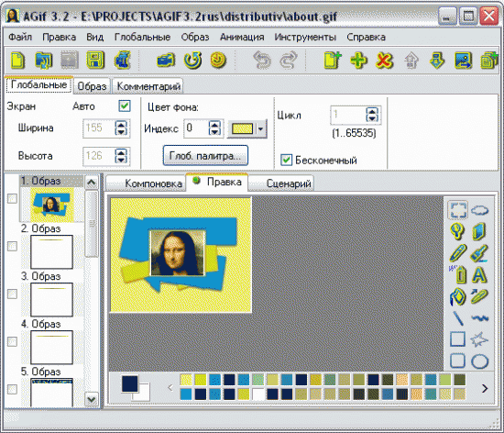The width and height of the screenshot is (504, 433).
Task: Check the box beside 3. Образ
Action: pos(12,294)
